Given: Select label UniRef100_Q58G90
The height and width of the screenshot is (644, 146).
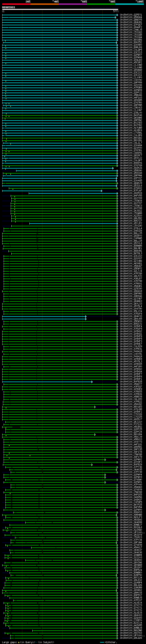Looking at the screenshot, I should tap(131, 170).
